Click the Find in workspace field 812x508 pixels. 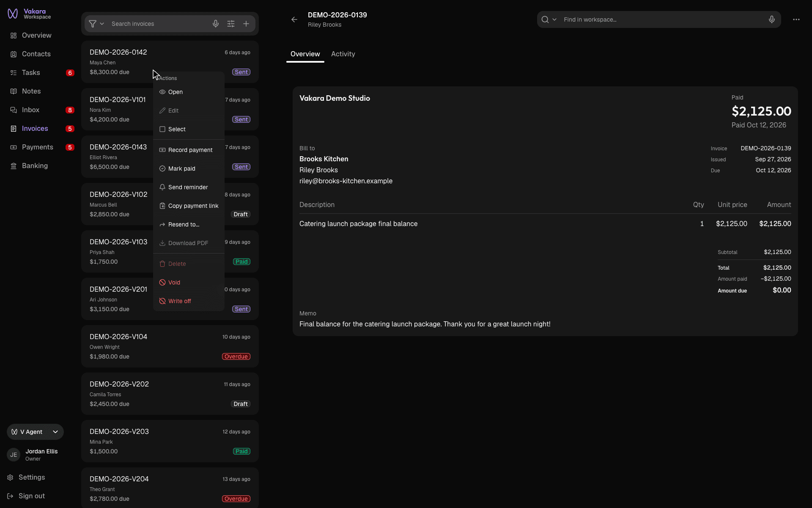click(663, 19)
